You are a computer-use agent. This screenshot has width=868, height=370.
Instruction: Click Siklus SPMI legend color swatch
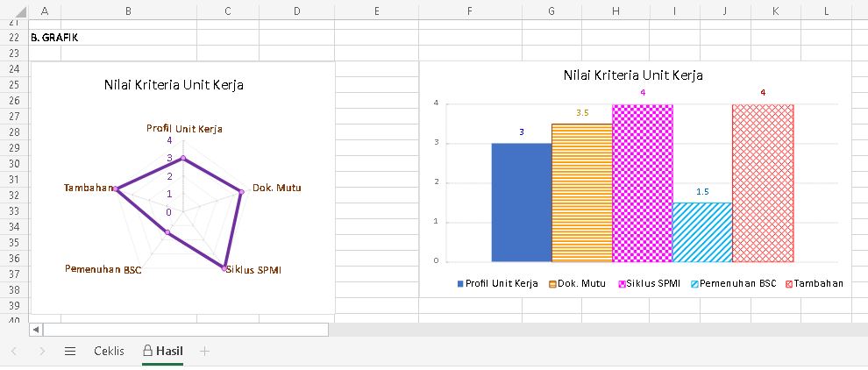622,284
